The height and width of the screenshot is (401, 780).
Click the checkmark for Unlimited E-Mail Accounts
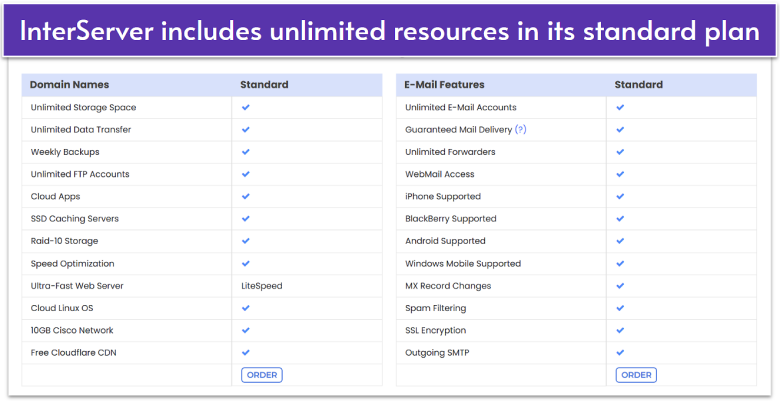pyautogui.click(x=620, y=107)
